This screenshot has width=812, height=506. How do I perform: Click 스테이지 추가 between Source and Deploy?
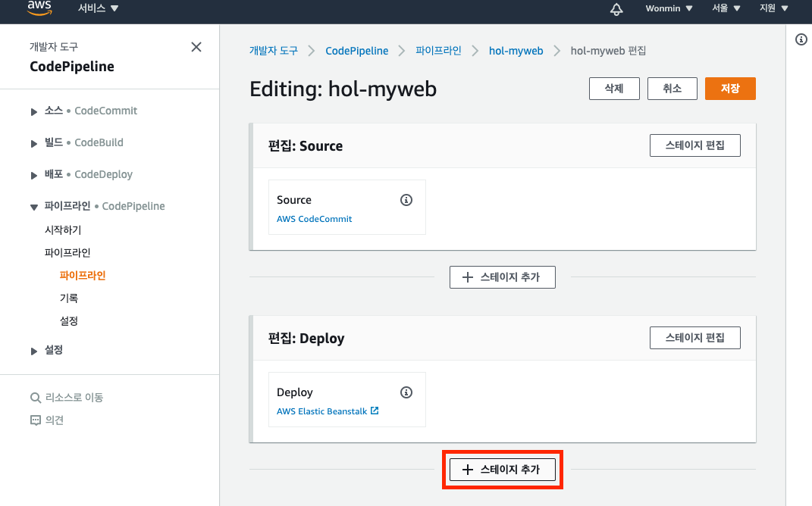[503, 277]
